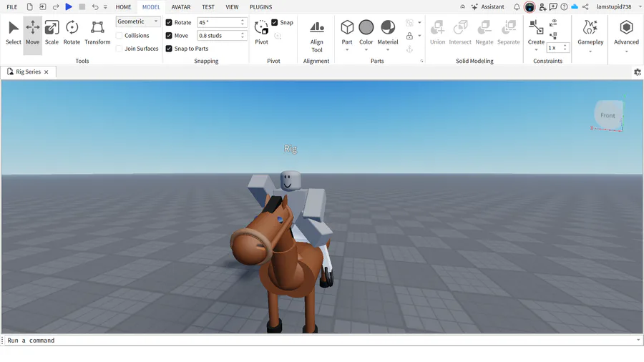Switch to the TEST tab
Viewport: 644px width, 362px height.
coord(208,7)
